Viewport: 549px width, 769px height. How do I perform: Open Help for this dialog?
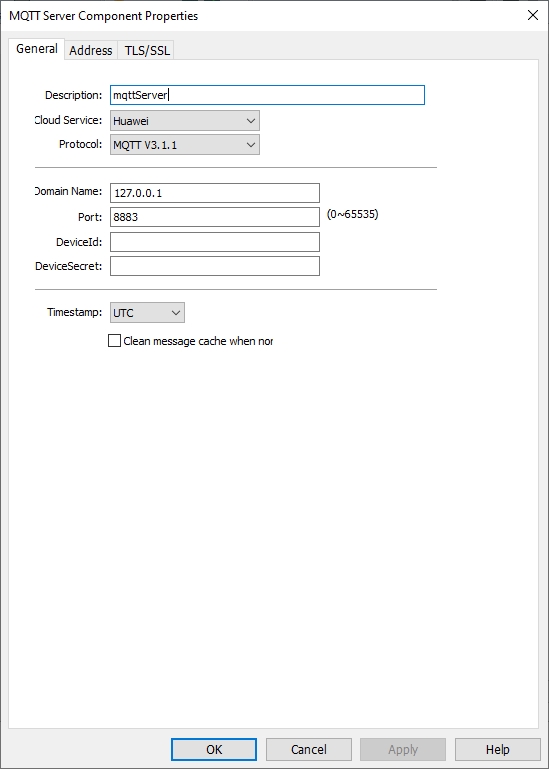[x=497, y=749]
